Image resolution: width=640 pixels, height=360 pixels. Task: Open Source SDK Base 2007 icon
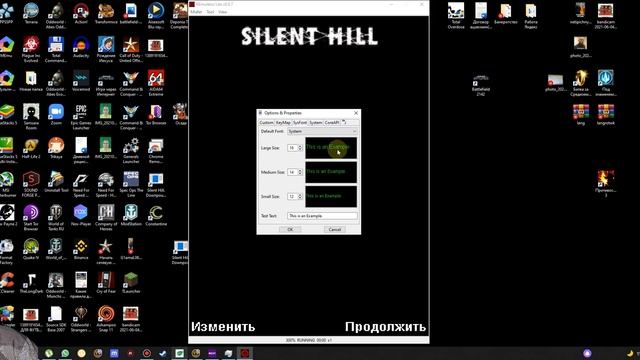coord(56,318)
